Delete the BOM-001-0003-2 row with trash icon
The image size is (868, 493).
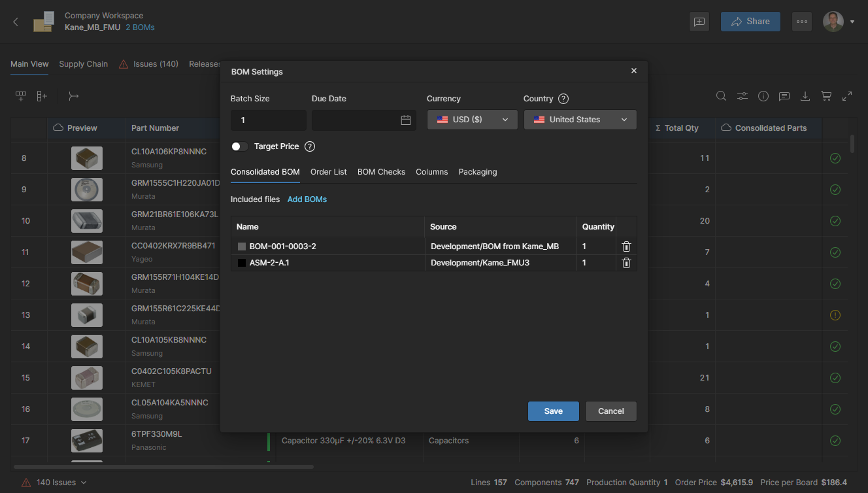[626, 246]
